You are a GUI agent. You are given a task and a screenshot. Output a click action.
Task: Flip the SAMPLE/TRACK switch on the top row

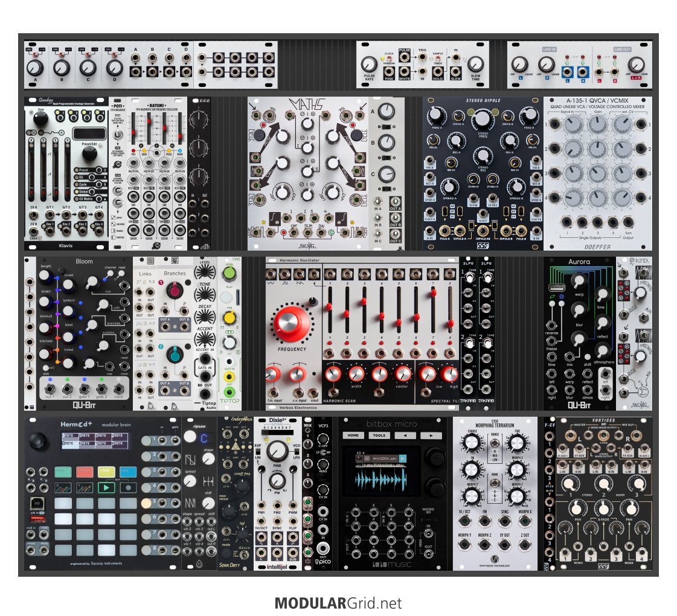[438, 59]
